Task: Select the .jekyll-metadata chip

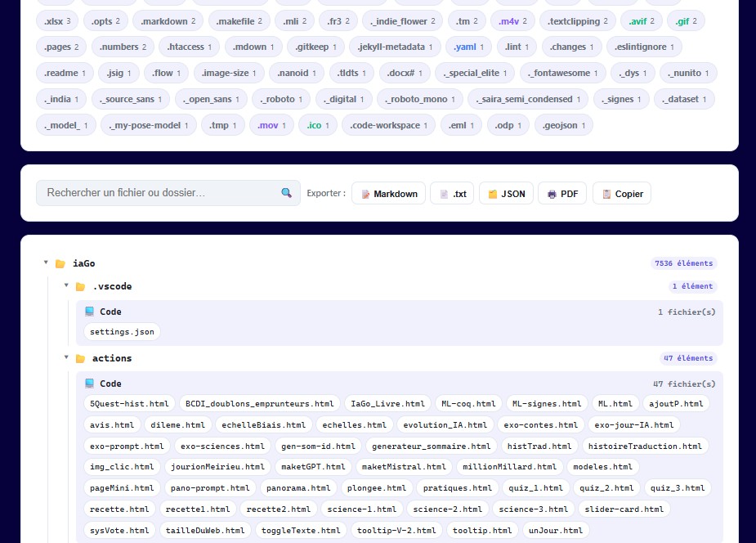Action: tap(395, 47)
